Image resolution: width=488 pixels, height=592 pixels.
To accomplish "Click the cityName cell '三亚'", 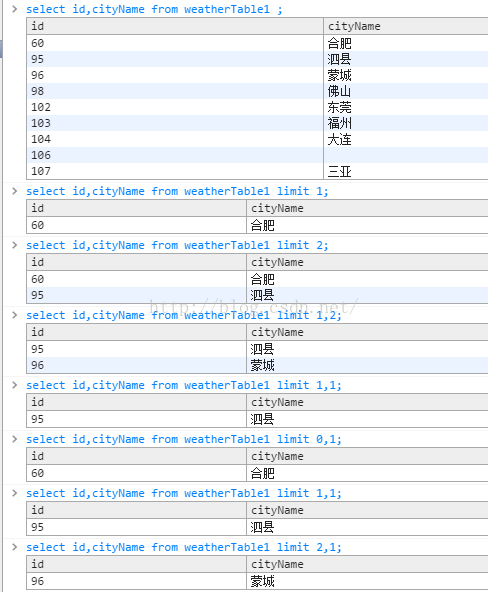I will (x=406, y=171).
